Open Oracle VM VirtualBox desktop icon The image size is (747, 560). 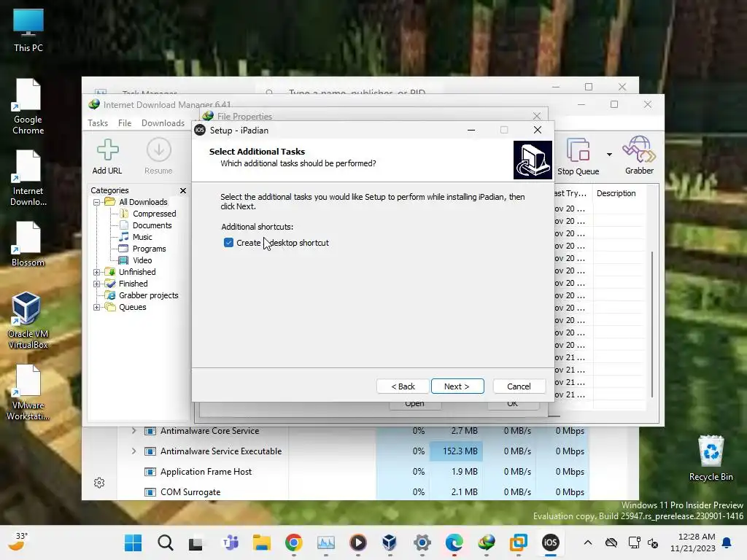[27, 320]
